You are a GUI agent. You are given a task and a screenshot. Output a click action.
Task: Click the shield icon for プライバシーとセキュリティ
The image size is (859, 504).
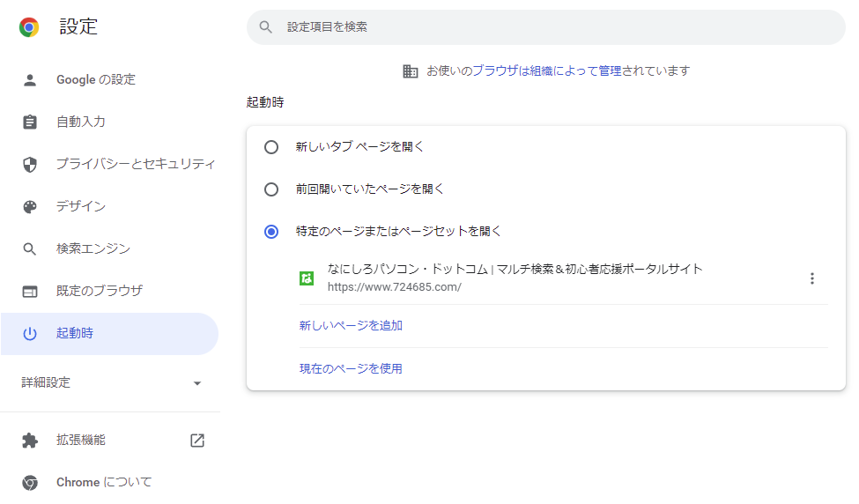pos(30,165)
